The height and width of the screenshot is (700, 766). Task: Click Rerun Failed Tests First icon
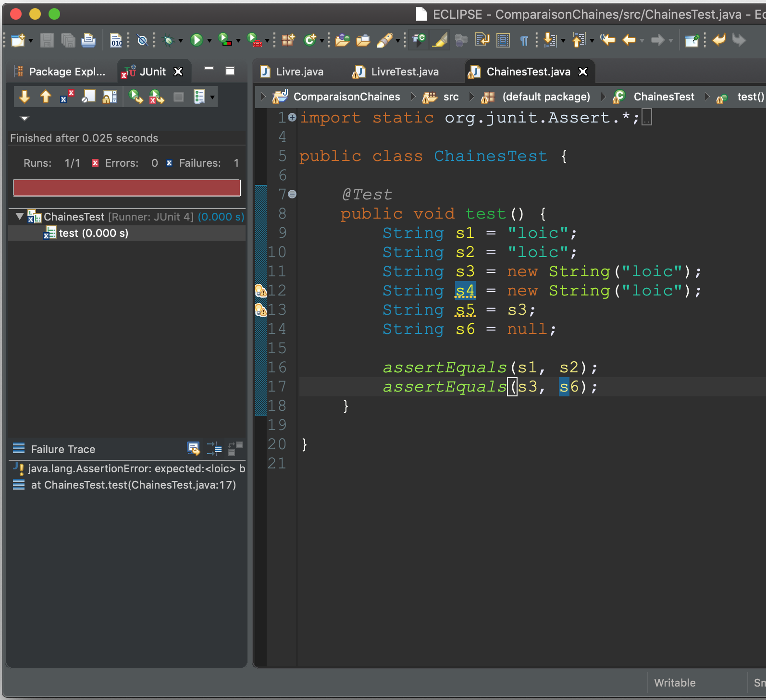[x=157, y=97]
